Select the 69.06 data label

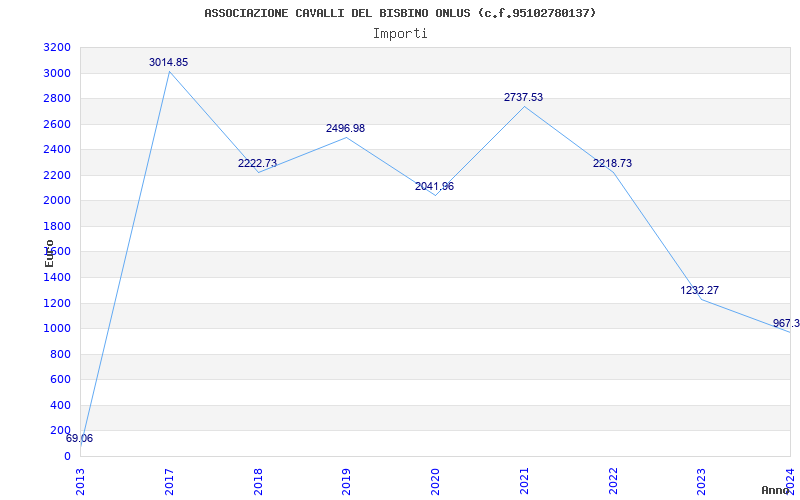pos(80,439)
